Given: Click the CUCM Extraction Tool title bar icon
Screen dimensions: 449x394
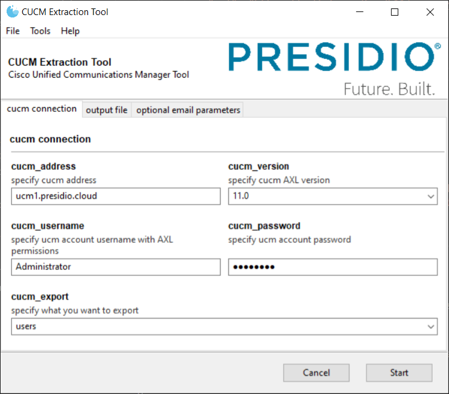Looking at the screenshot, I should tap(12, 12).
